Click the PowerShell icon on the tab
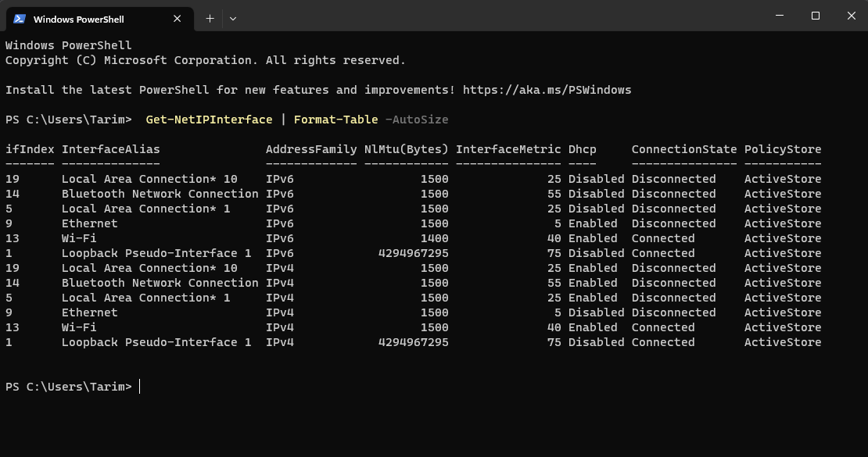This screenshot has width=868, height=457. pyautogui.click(x=19, y=19)
